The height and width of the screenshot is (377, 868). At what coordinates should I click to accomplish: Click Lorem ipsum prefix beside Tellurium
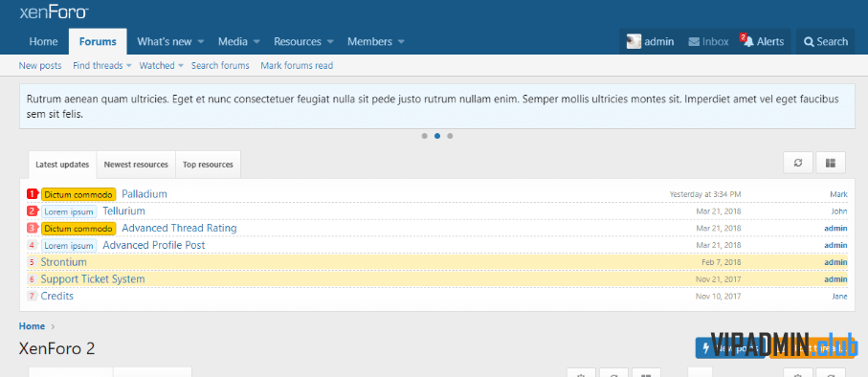pyautogui.click(x=69, y=211)
